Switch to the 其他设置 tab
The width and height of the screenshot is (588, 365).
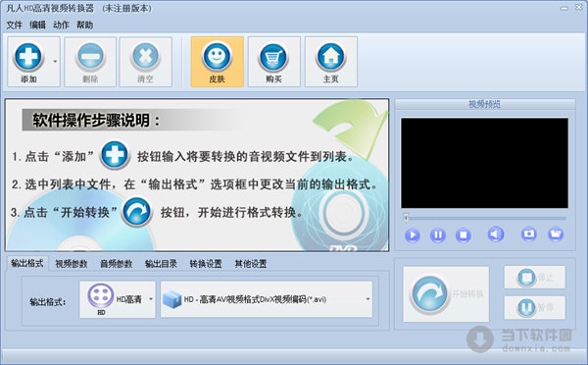click(x=251, y=264)
